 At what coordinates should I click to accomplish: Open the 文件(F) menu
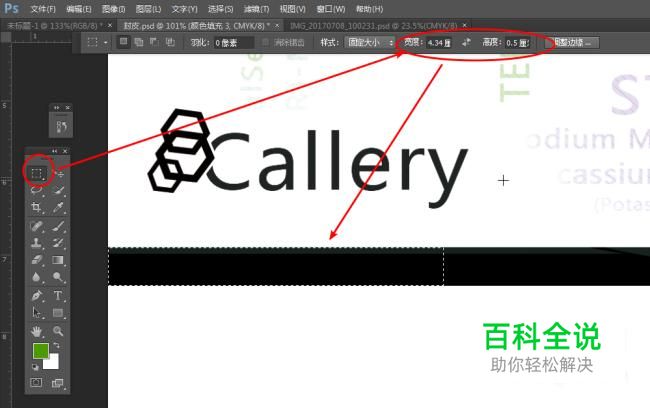coord(43,9)
